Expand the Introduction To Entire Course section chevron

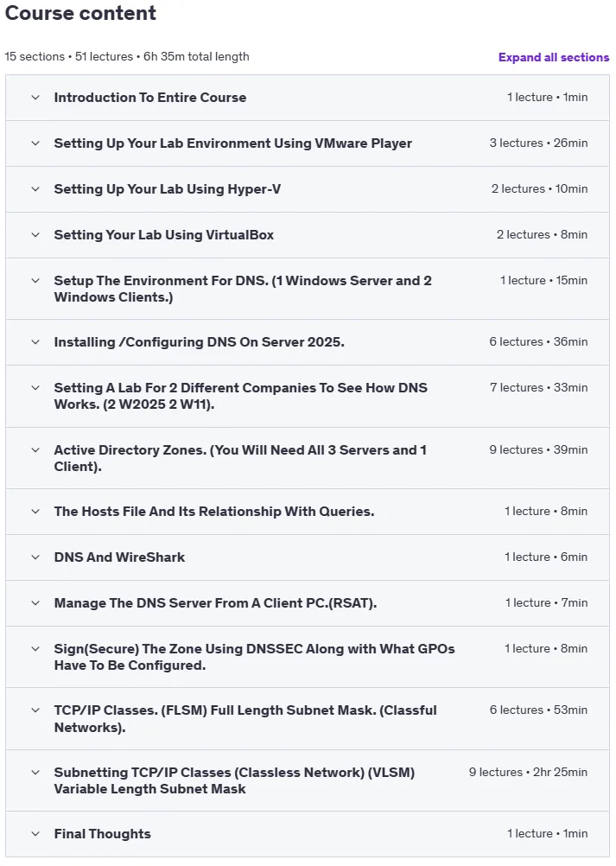(35, 97)
